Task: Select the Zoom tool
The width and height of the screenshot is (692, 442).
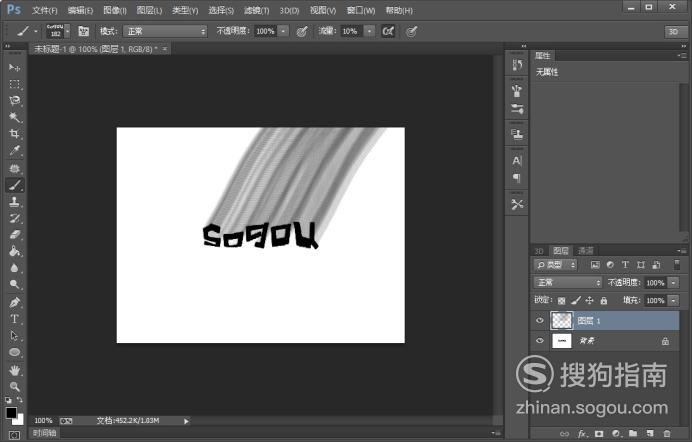Action: point(15,386)
